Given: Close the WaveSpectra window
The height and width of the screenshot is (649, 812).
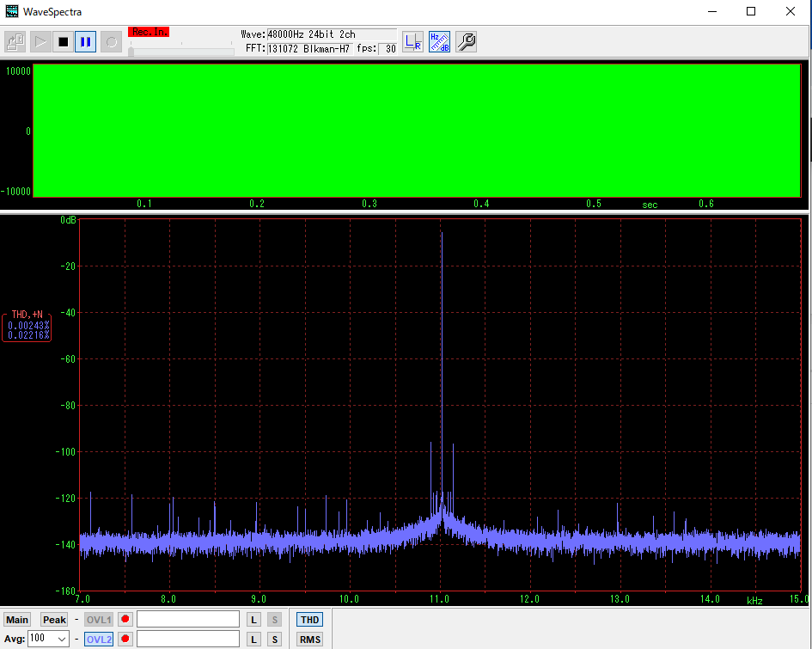Looking at the screenshot, I should click(791, 11).
